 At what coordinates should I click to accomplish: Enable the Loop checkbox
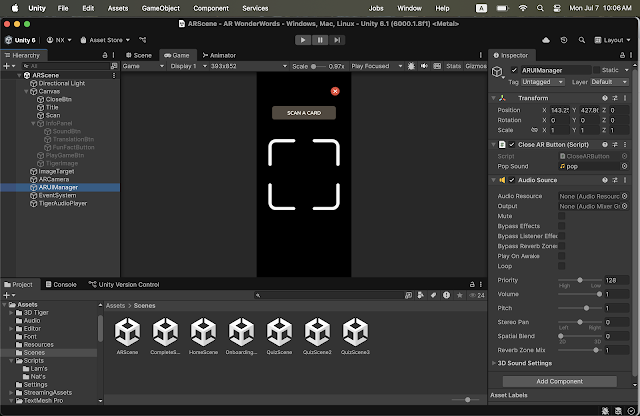562,266
